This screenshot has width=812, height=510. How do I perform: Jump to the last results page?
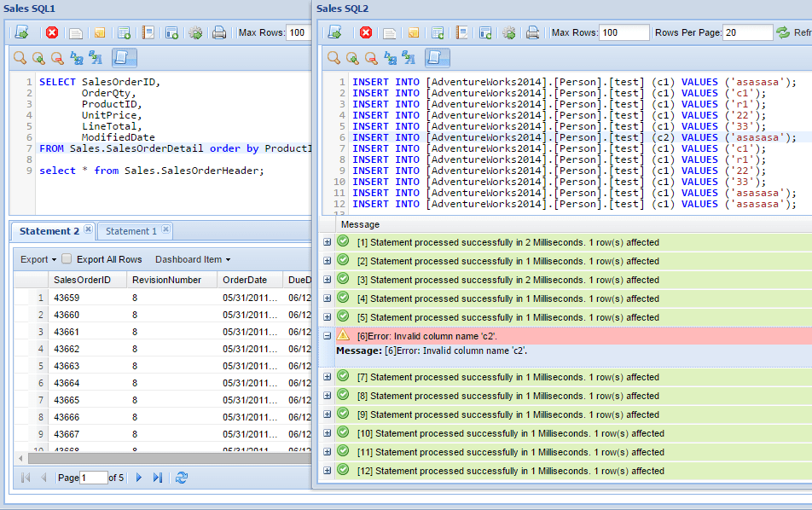(x=158, y=478)
